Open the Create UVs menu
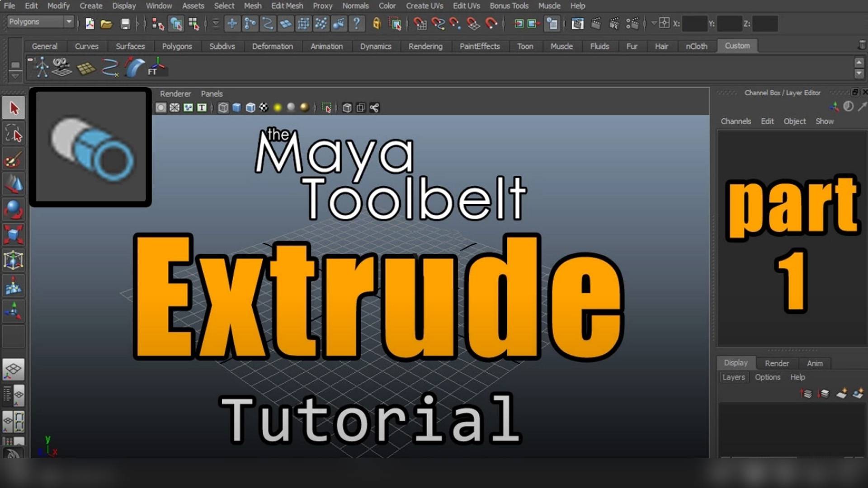 (x=425, y=6)
